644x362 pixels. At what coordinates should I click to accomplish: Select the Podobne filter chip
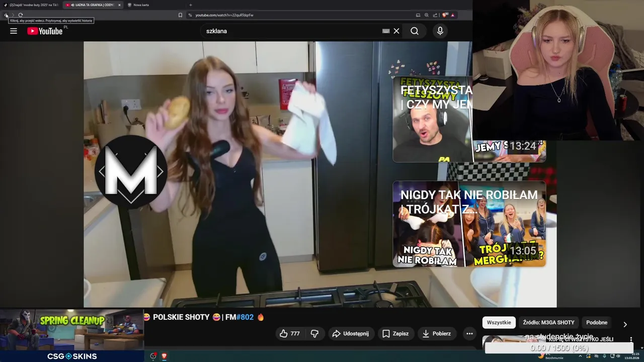597,323
